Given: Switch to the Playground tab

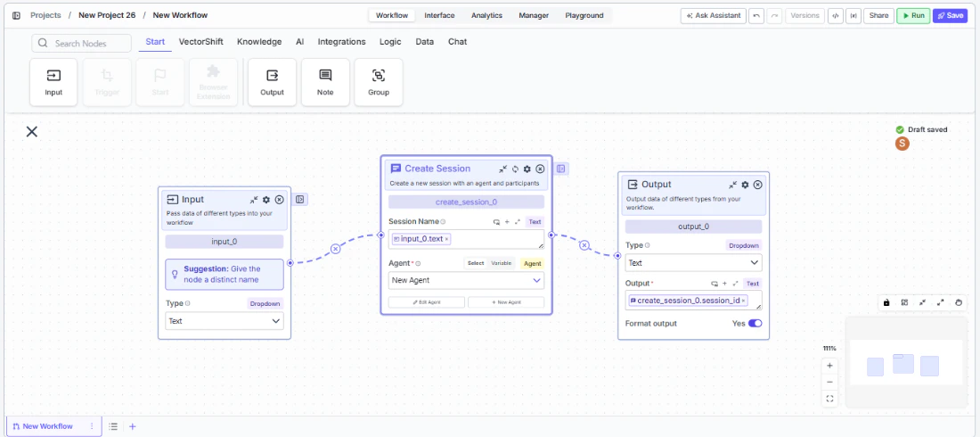Looking at the screenshot, I should point(584,16).
